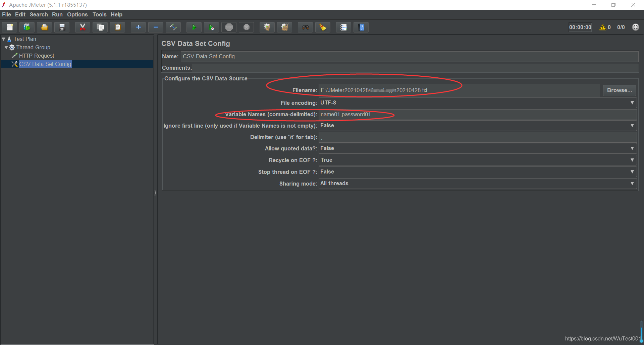
Task: Click the remote engine globe icon
Action: click(x=636, y=27)
